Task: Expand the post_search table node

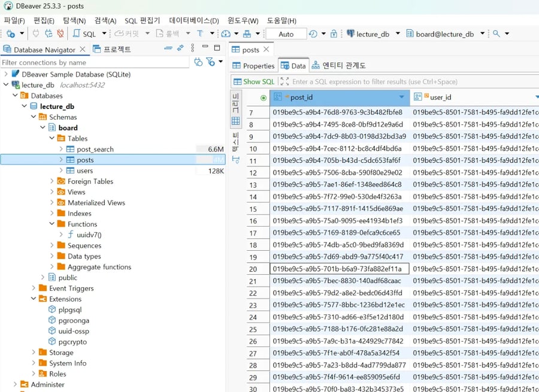Action: [61, 149]
